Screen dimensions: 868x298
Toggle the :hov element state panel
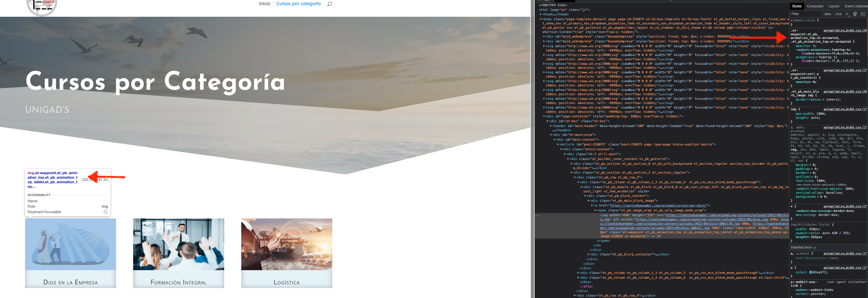[827, 14]
